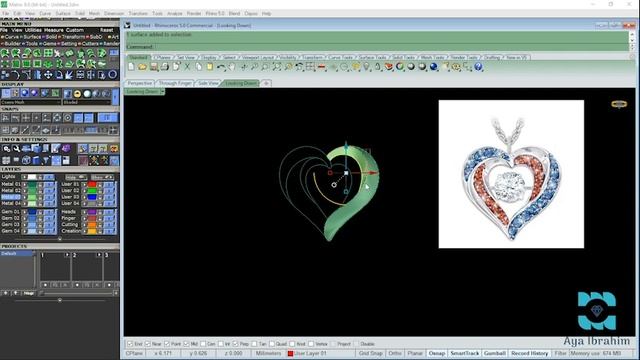
Task: Click the Save icon in Rhino toolbar
Action: 153,67
